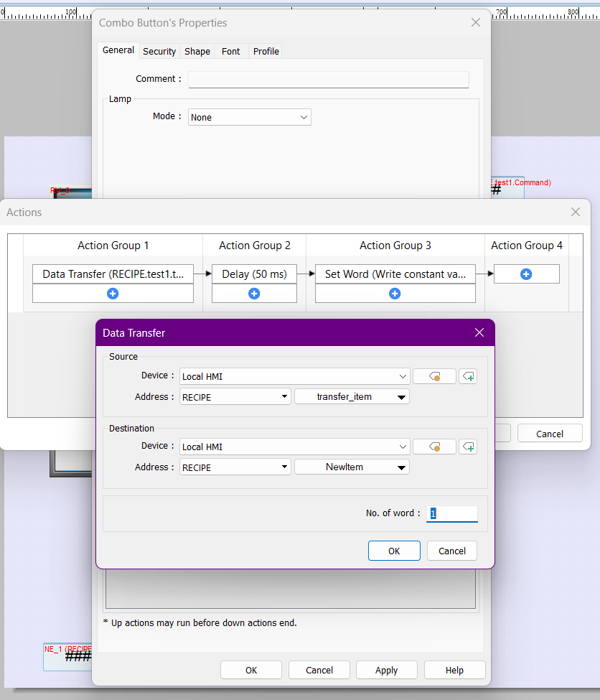Open the Shape tab
Screen dimensions: 600x700
[x=197, y=51]
